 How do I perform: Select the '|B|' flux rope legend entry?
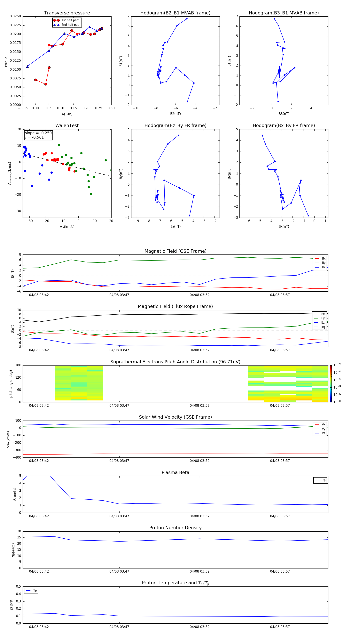tap(320, 327)
